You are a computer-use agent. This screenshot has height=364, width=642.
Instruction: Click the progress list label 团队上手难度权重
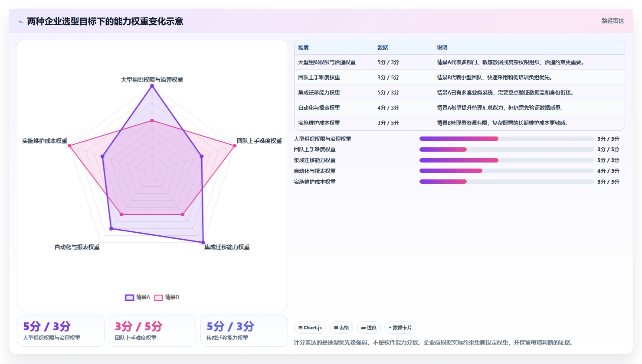click(314, 149)
